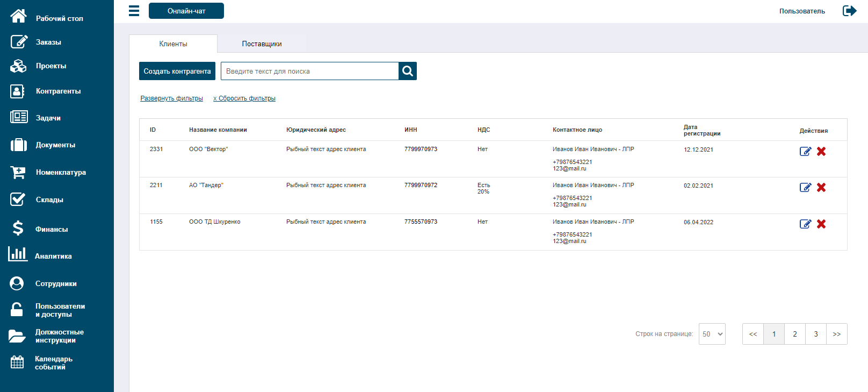Click the person icon for Сотрудники
This screenshot has height=392, width=868.
pos(17,283)
